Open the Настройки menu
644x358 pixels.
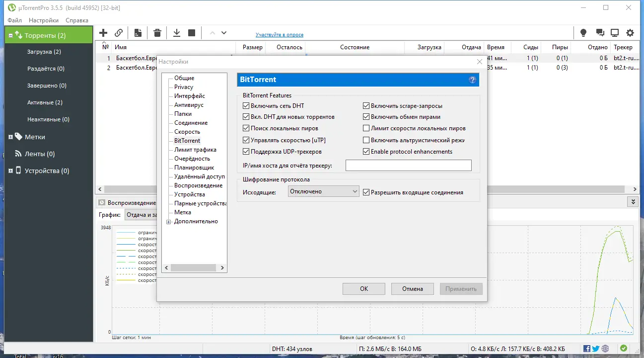[43, 20]
